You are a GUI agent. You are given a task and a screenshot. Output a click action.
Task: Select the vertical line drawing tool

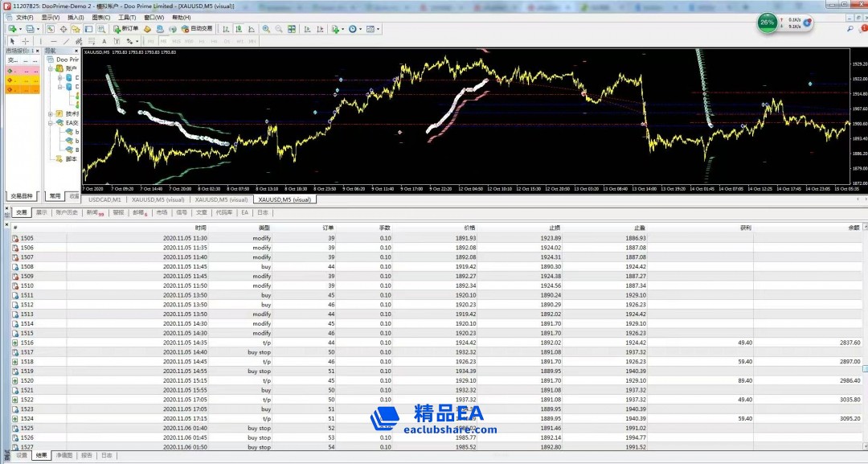coord(41,41)
